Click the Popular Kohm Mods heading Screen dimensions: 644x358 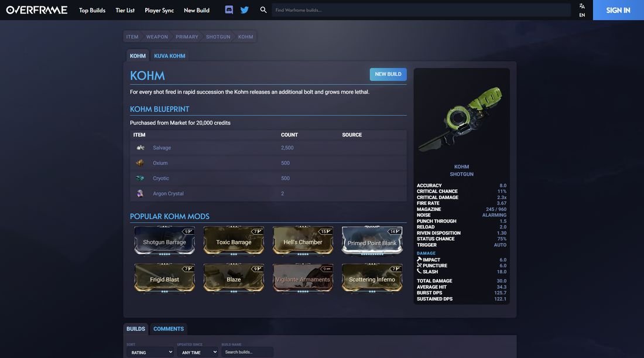[170, 216]
